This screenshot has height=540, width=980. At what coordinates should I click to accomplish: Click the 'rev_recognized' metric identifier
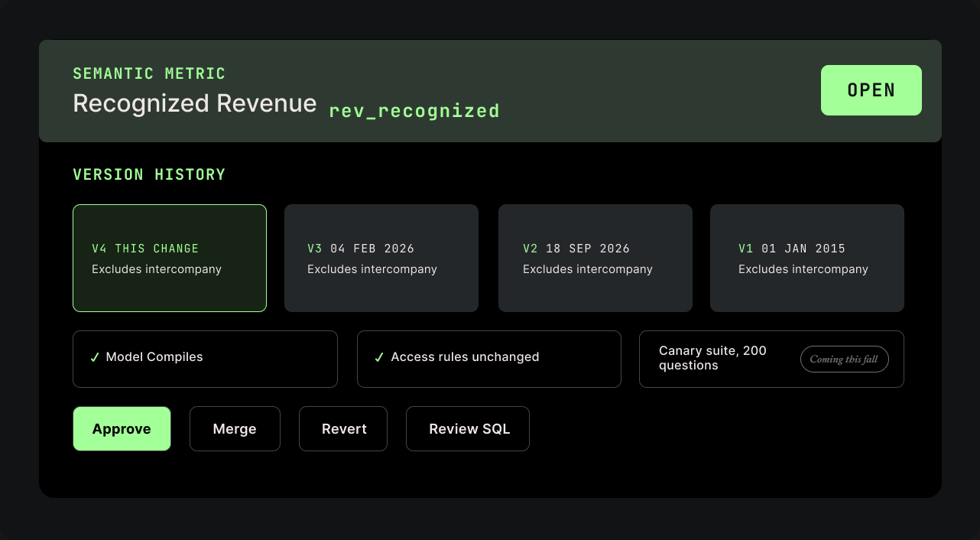[414, 111]
